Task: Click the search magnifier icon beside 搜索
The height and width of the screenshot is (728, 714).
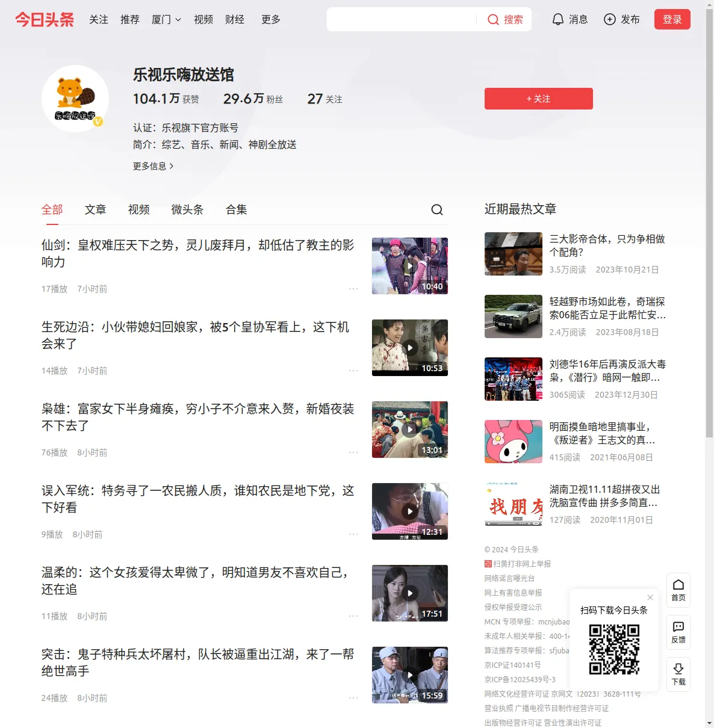Action: click(x=493, y=19)
